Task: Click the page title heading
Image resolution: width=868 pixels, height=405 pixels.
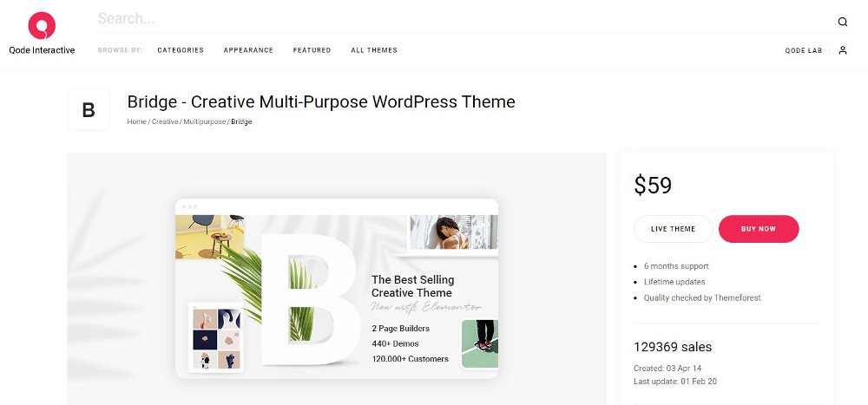Action: pos(321,101)
